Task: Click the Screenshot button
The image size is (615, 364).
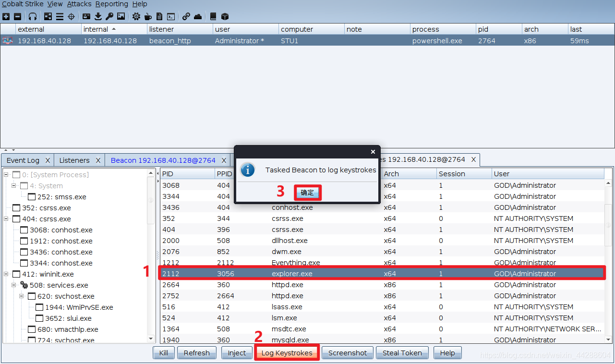Action: pos(348,353)
